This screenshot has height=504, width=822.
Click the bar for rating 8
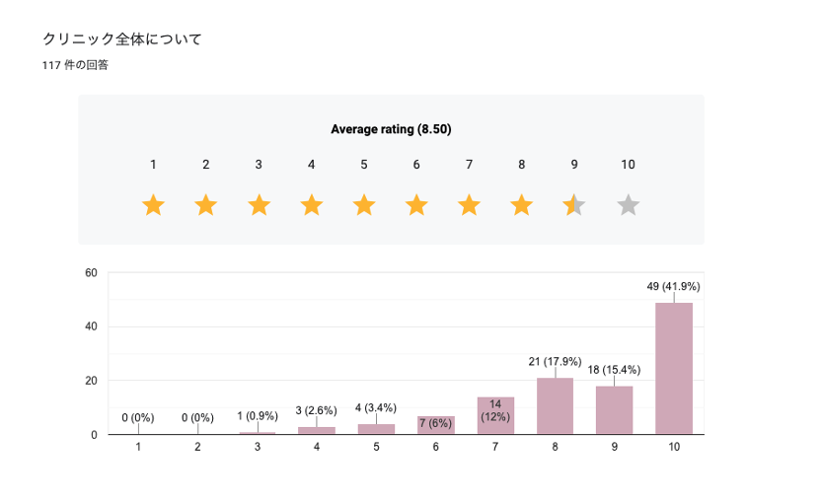tap(555, 405)
